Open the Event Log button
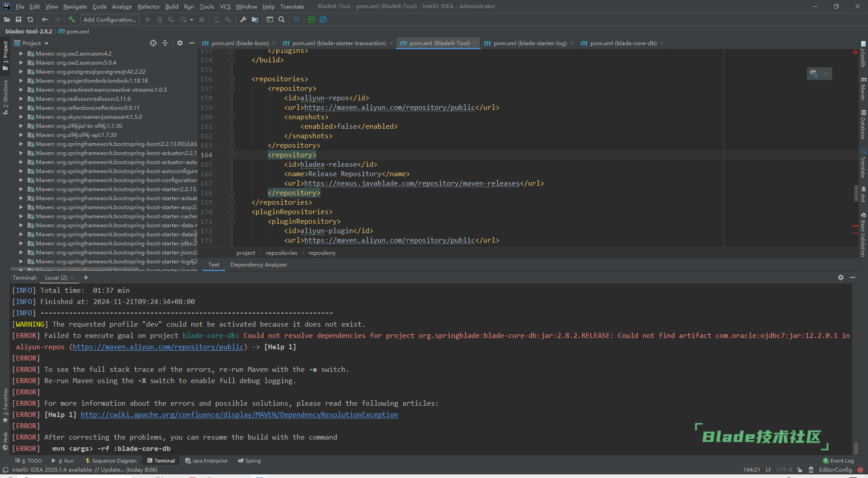 [x=839, y=461]
